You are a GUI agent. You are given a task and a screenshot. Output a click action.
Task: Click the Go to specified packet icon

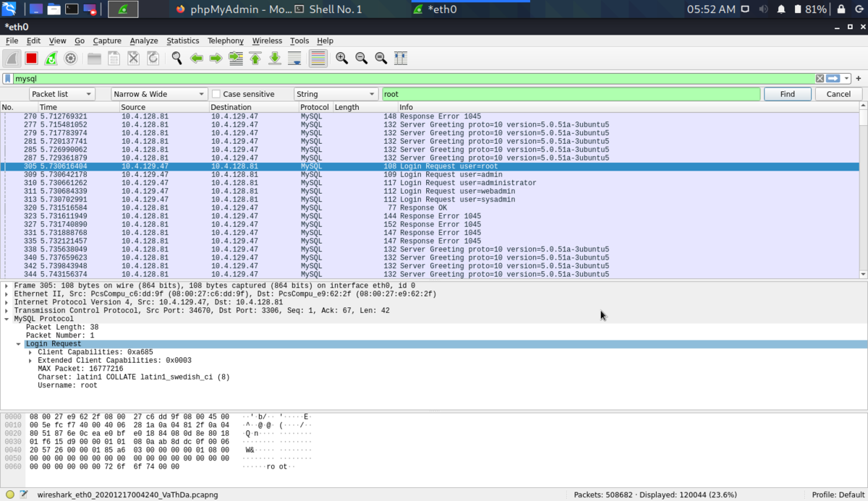click(x=236, y=59)
